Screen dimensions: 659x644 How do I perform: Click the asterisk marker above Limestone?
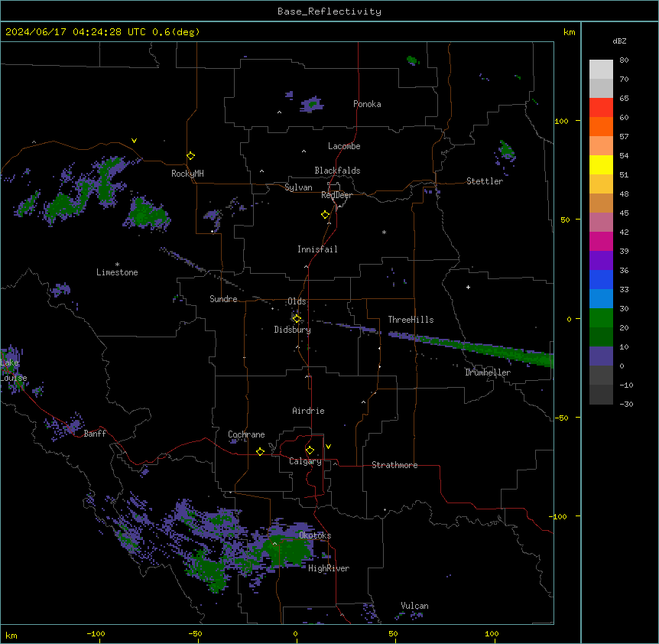point(117,265)
